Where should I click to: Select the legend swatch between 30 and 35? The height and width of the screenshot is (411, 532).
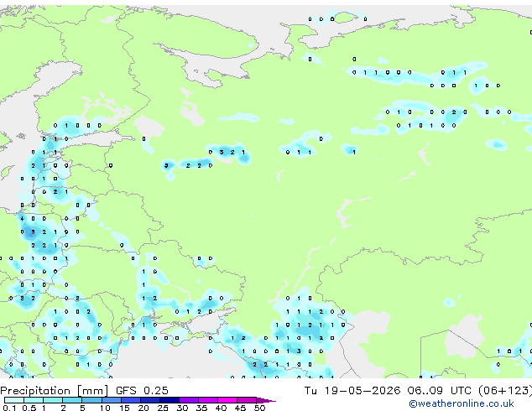click(x=189, y=400)
